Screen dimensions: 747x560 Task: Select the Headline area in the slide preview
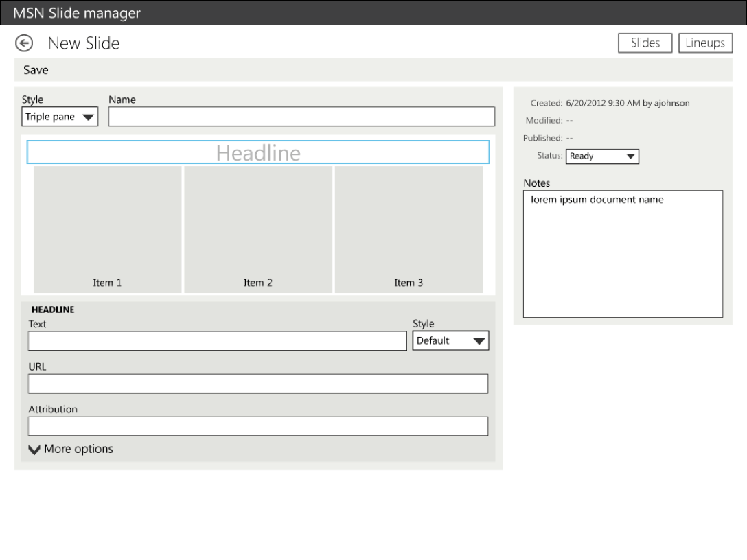click(257, 152)
